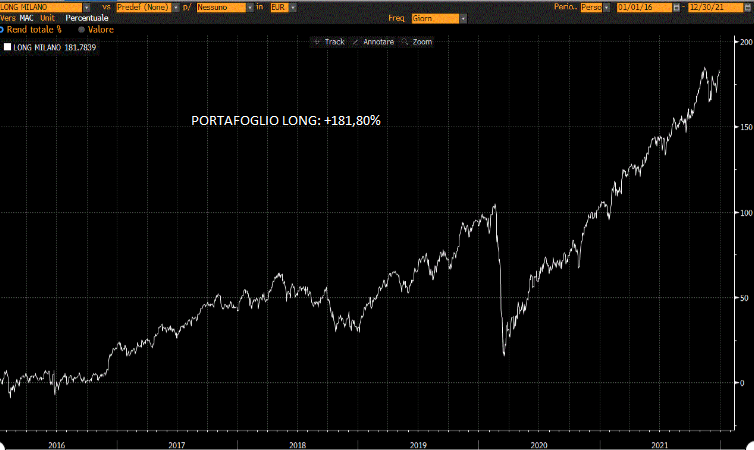754x450 pixels.
Task: Click the LONG MILANO legend color box
Action: coord(8,47)
